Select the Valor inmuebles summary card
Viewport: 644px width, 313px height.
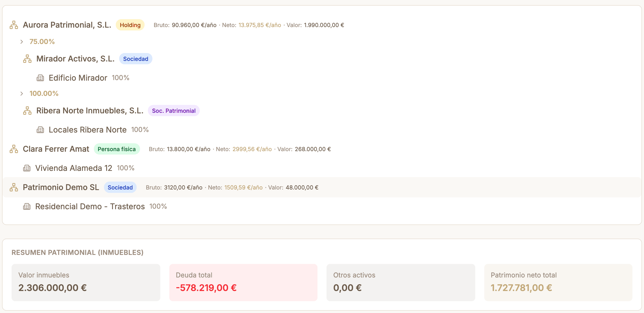click(x=86, y=282)
